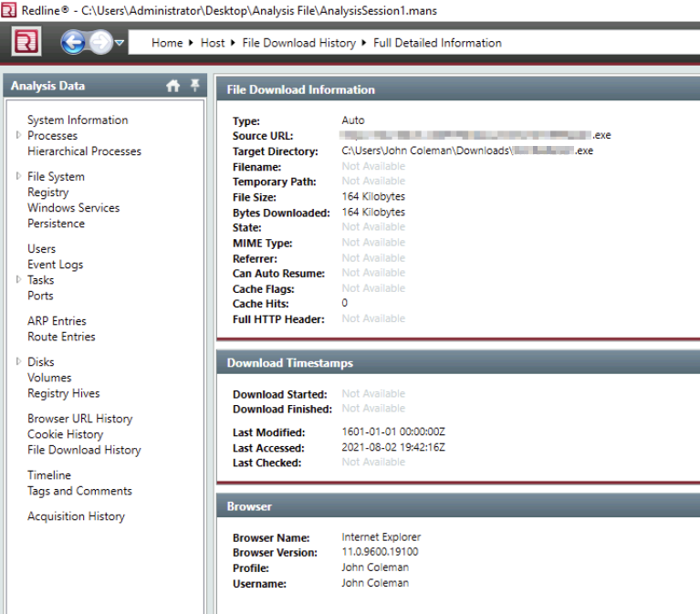Open Event Logs
This screenshot has width=700, height=614.
pyautogui.click(x=55, y=265)
